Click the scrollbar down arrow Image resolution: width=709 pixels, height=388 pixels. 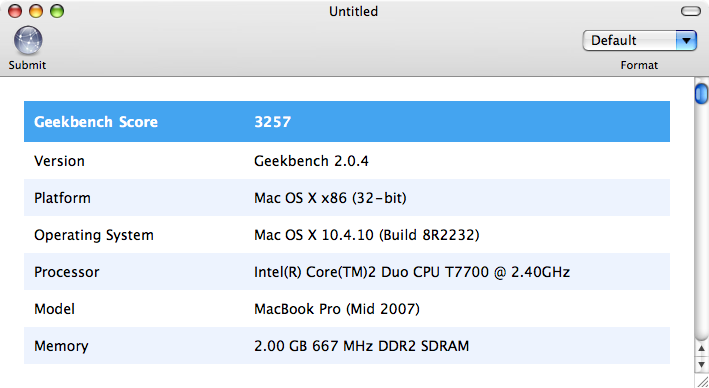click(x=701, y=364)
